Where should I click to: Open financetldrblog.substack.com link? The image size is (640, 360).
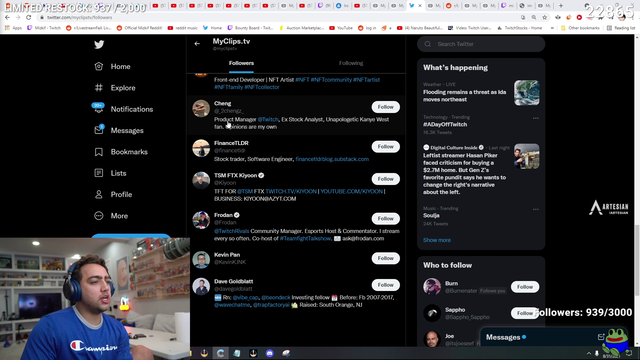pyautogui.click(x=332, y=159)
